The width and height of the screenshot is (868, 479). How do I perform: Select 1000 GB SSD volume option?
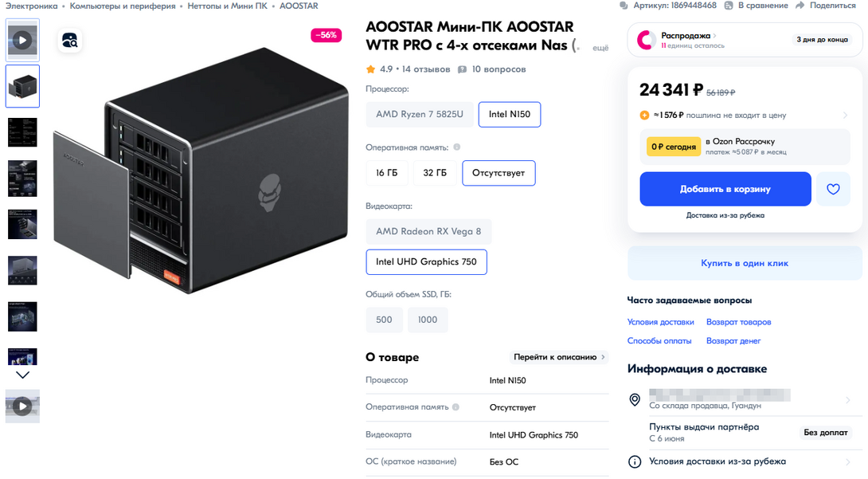point(428,320)
